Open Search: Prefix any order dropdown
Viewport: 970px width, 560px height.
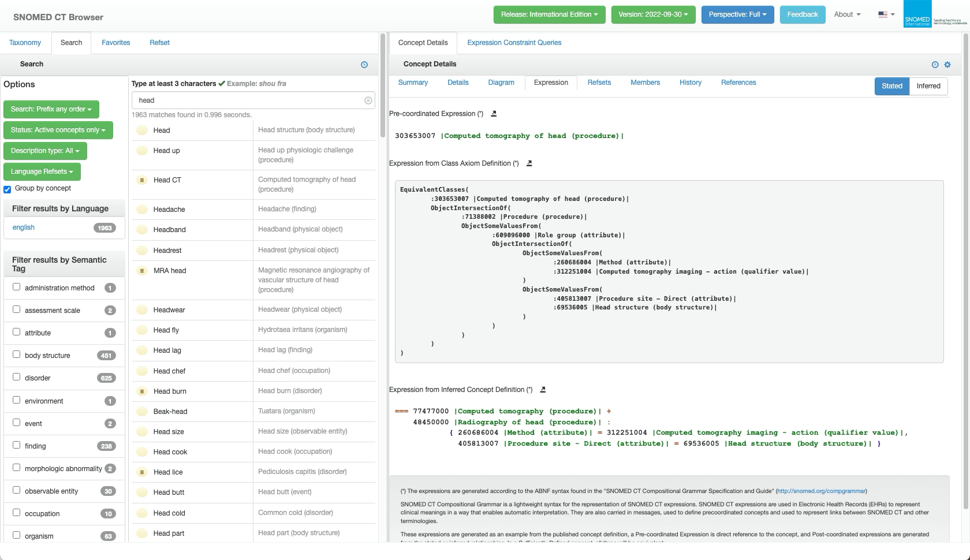pyautogui.click(x=51, y=109)
